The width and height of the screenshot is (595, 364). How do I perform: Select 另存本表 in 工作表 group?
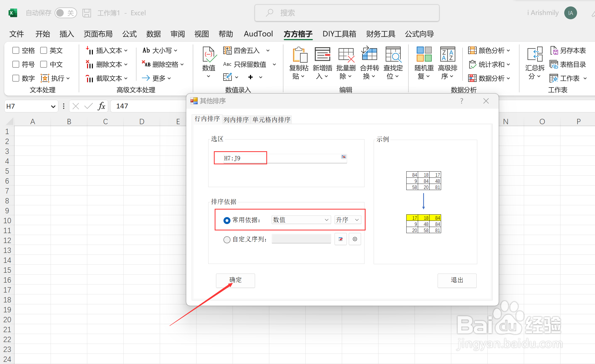coord(568,50)
